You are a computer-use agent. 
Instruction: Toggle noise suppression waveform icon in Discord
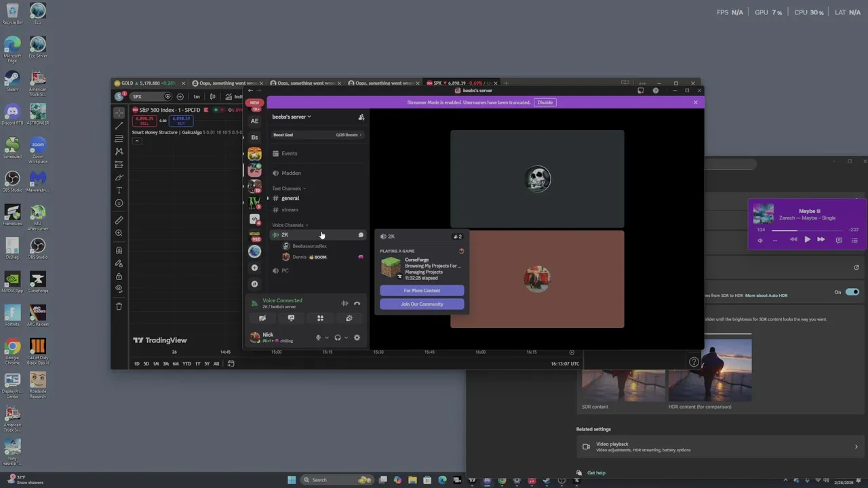(344, 304)
